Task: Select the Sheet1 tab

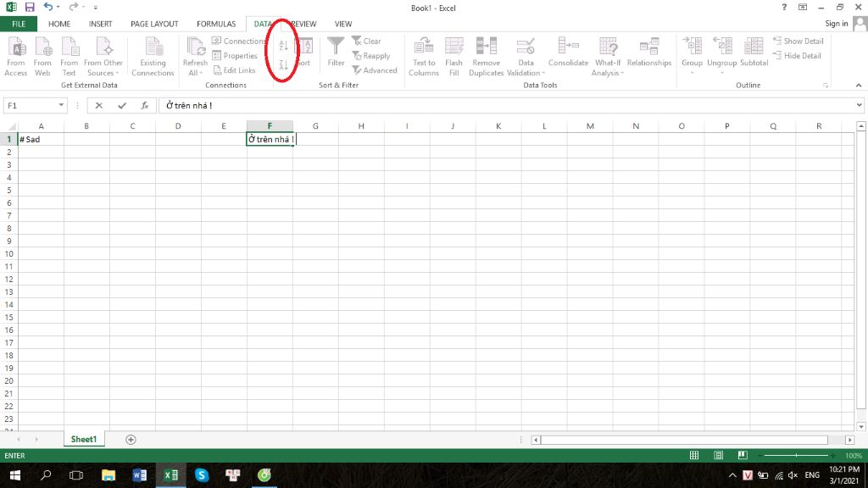Action: click(84, 440)
